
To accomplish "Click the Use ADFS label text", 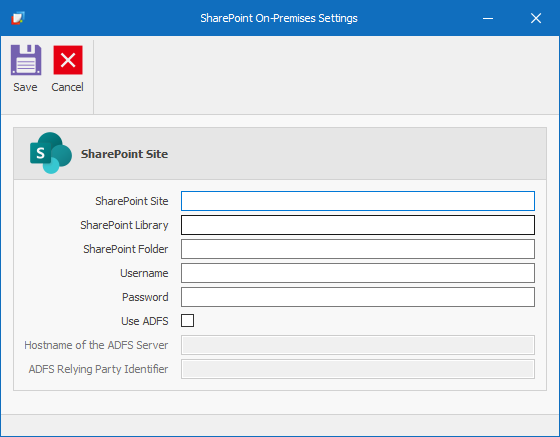I will coord(145,321).
